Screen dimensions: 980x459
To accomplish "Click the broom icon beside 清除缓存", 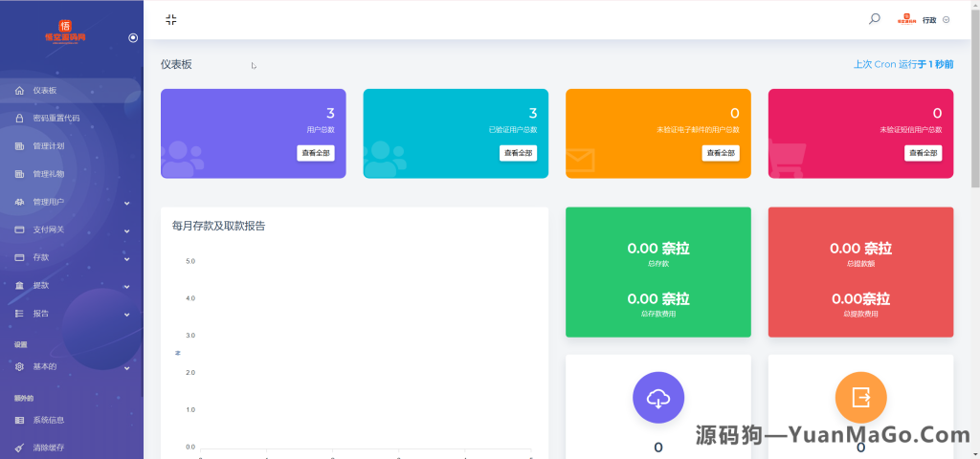I will [19, 448].
